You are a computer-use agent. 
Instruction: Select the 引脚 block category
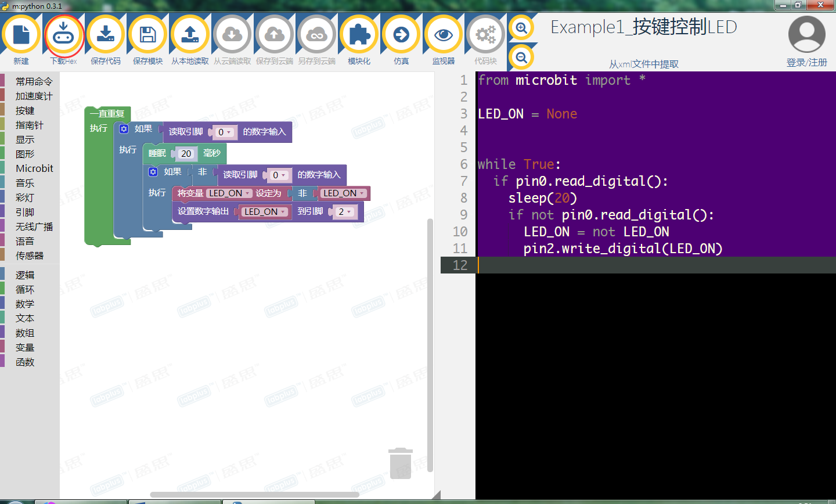click(24, 211)
